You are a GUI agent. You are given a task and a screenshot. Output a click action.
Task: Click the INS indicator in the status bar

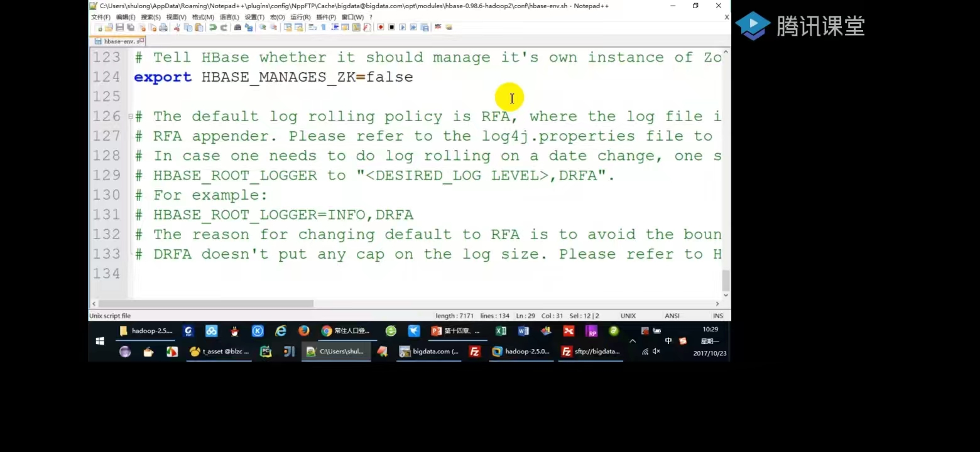[x=718, y=316]
